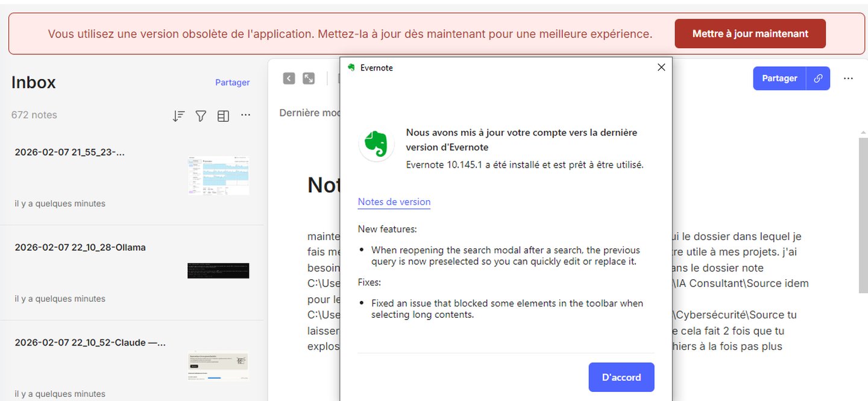Change the note list view layout
Image resolution: width=868 pixels, height=401 pixels.
coord(223,116)
